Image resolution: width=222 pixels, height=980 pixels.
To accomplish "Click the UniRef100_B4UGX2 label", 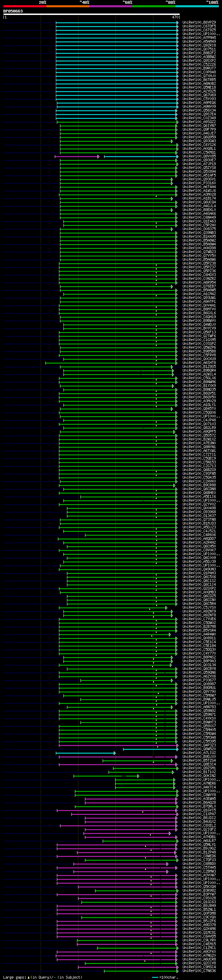I will pyautogui.click(x=199, y=821).
